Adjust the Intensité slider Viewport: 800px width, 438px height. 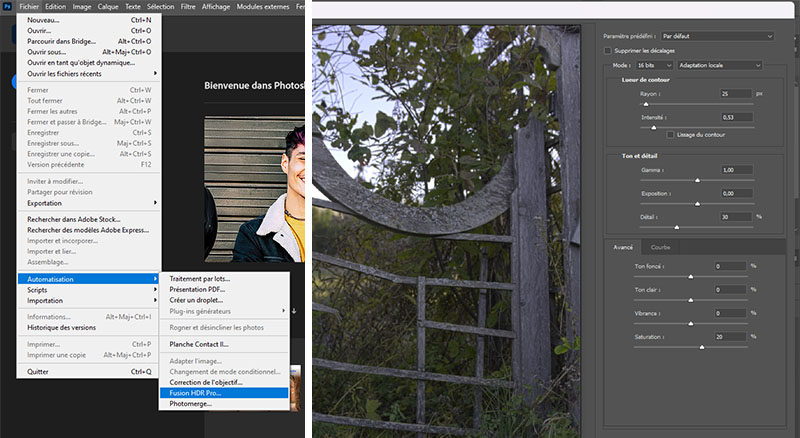(654, 128)
